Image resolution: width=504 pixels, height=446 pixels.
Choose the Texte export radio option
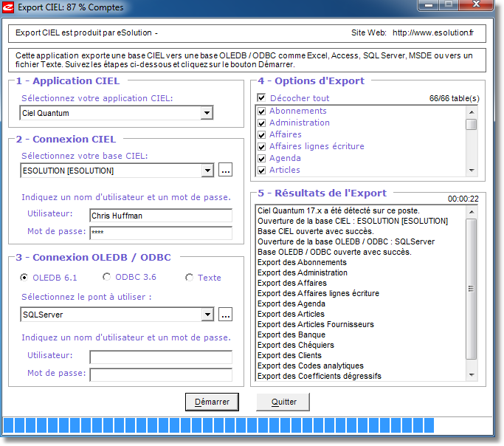coord(190,278)
